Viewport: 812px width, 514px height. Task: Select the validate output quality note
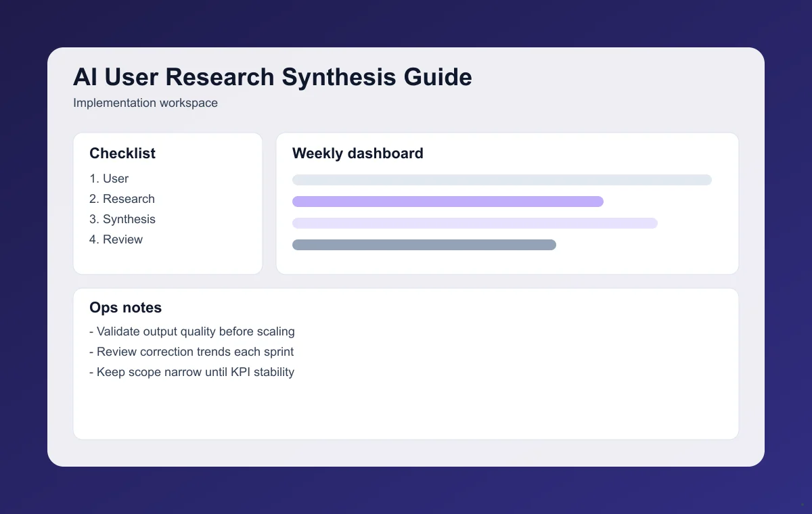(192, 331)
